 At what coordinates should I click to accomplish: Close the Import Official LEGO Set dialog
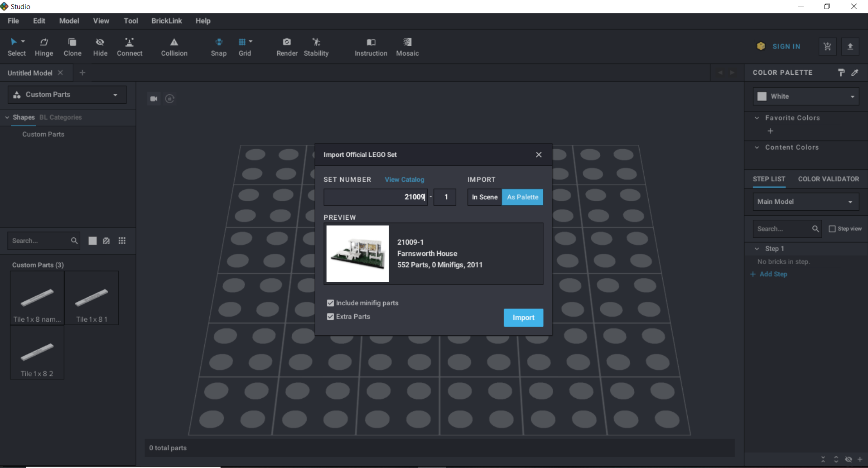coord(539,154)
